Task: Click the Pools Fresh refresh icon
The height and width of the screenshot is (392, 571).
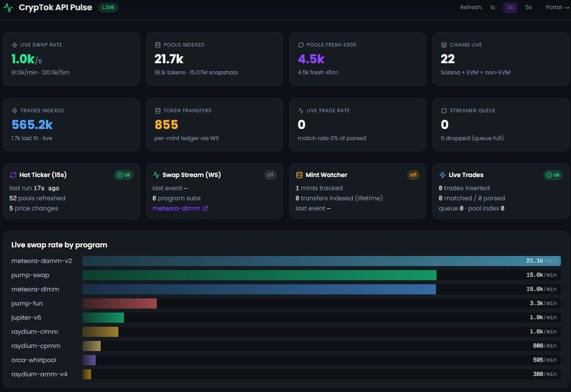Action: tap(301, 45)
